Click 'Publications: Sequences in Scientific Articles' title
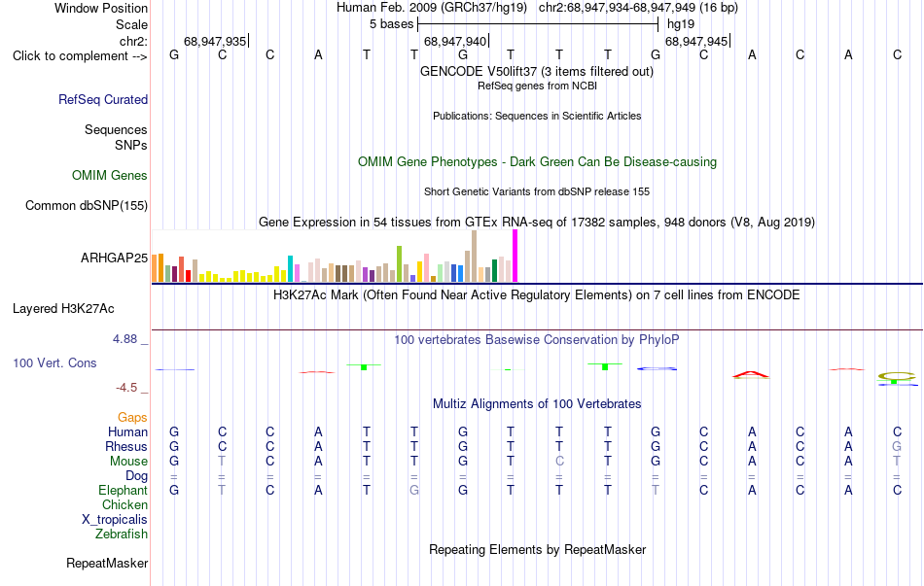Viewport: 924px width, 586px height. (x=537, y=116)
